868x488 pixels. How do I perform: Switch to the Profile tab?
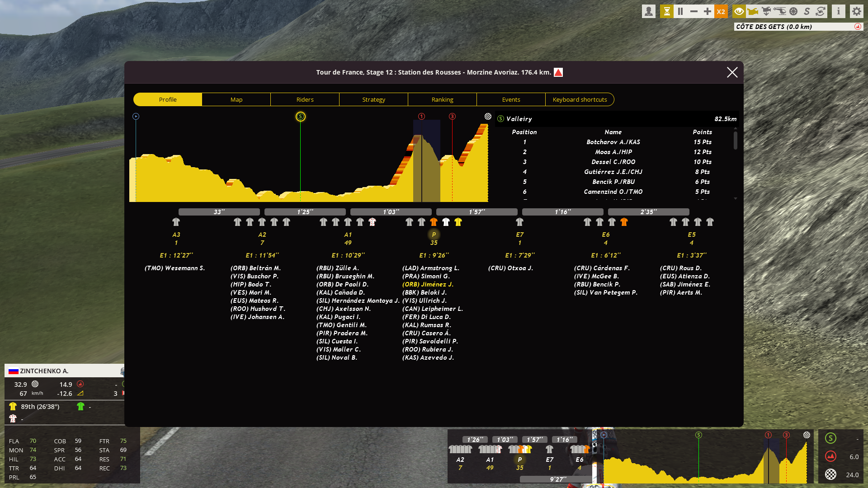click(x=168, y=99)
